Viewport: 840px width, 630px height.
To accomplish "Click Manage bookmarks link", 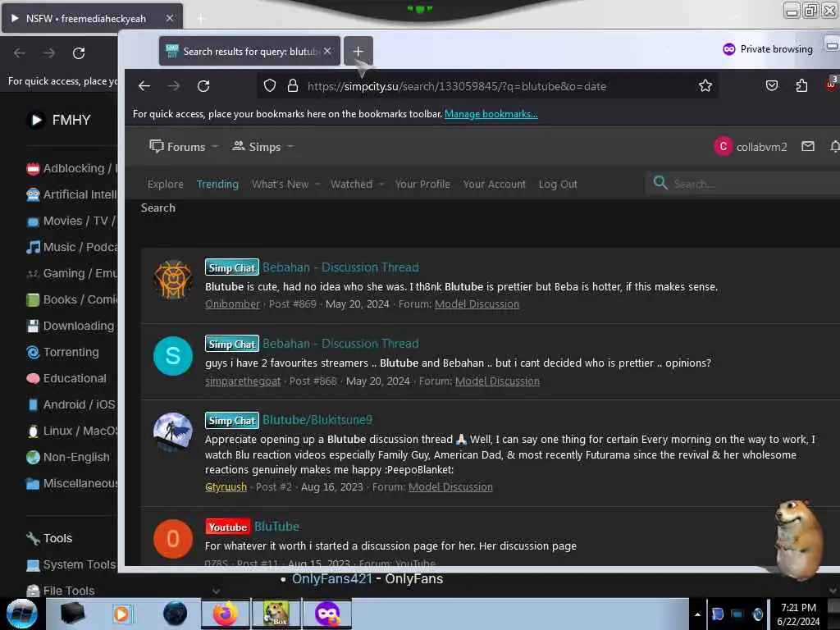I will pos(491,113).
